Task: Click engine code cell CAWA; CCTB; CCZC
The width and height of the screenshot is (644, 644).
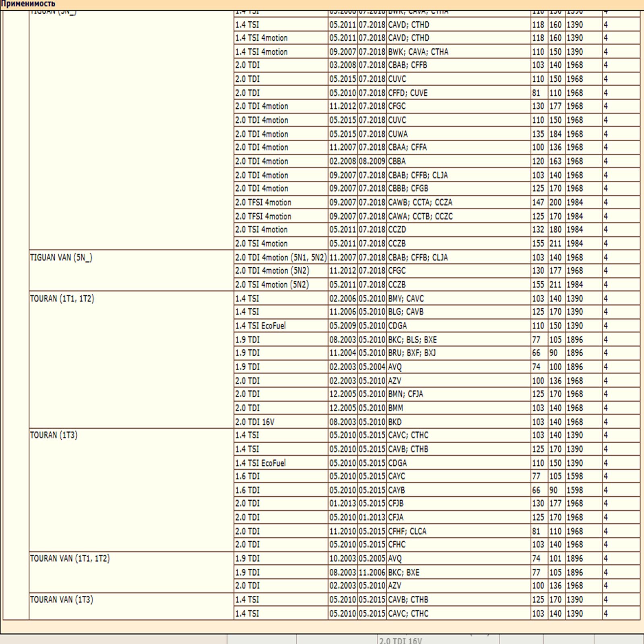Action: click(420, 217)
